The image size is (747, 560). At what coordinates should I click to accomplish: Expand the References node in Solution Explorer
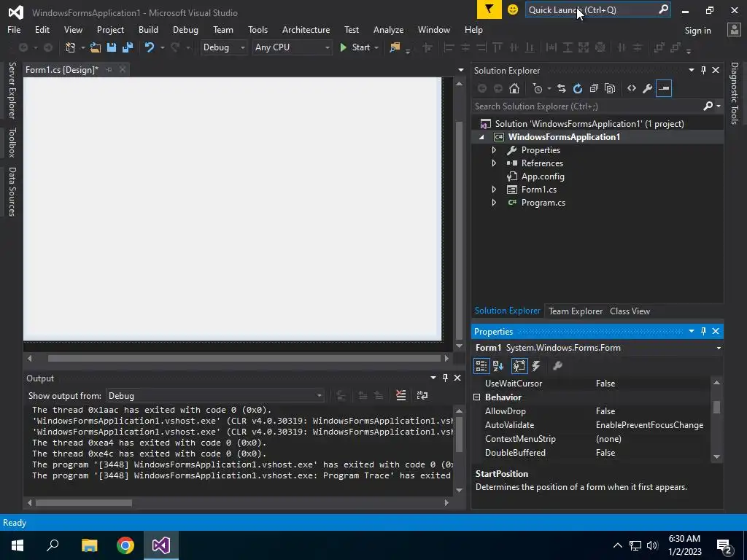[494, 163]
